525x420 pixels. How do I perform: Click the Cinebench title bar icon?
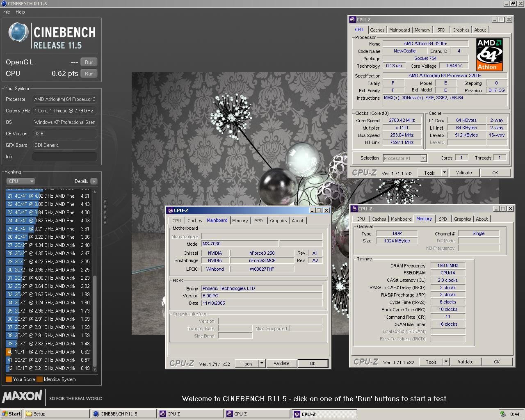4,3
